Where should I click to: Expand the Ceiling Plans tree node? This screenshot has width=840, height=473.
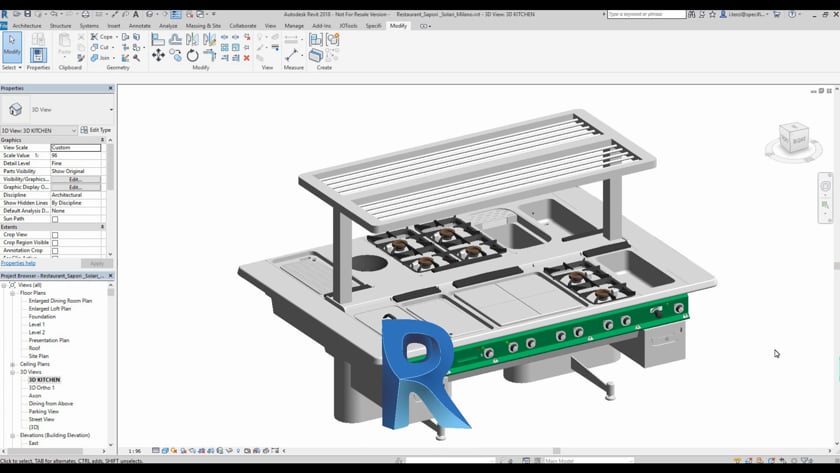coord(12,364)
